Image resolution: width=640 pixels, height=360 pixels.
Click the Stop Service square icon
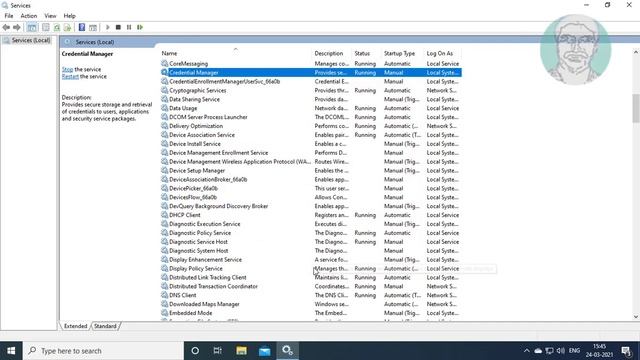click(x=118, y=27)
